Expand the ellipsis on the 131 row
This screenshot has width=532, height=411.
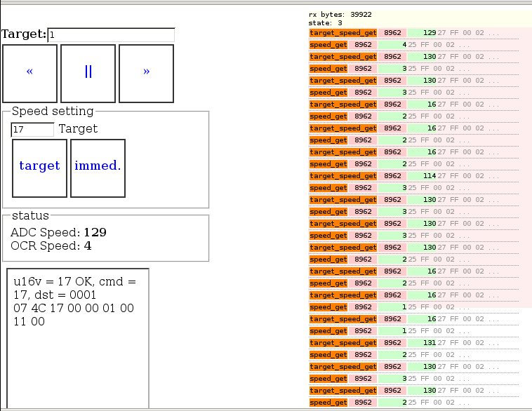493,343
